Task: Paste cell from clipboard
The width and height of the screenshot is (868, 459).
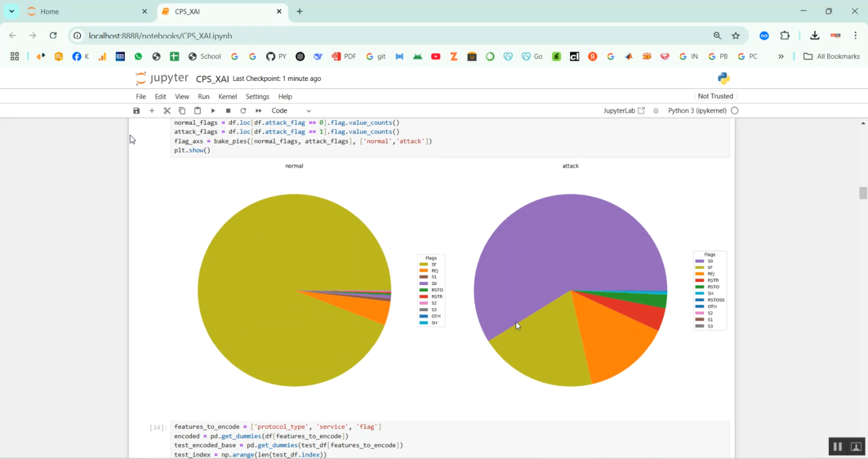Action: pyautogui.click(x=197, y=110)
